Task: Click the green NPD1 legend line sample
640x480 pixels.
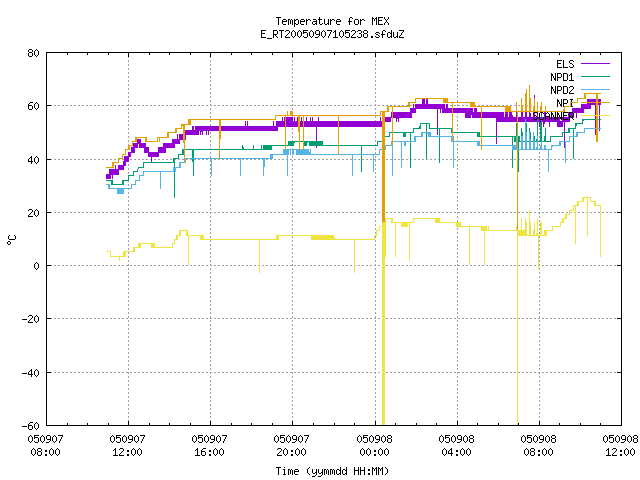Action: (595, 76)
